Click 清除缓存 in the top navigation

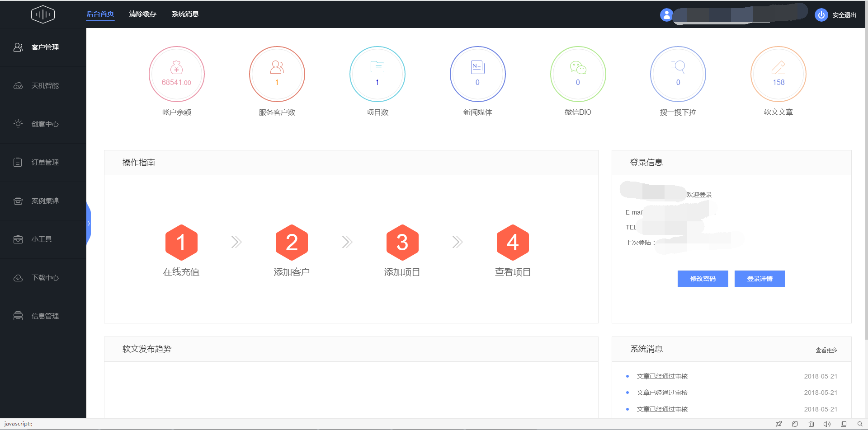click(x=143, y=14)
